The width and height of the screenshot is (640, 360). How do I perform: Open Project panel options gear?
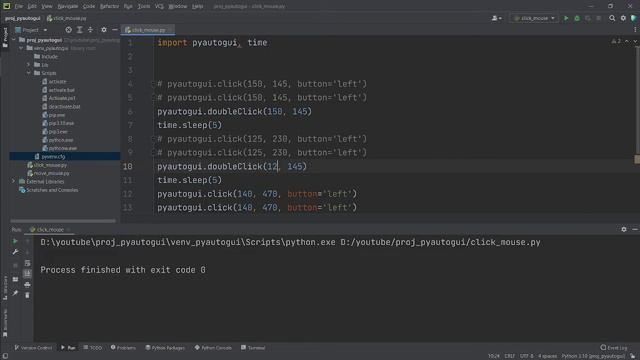pos(104,30)
